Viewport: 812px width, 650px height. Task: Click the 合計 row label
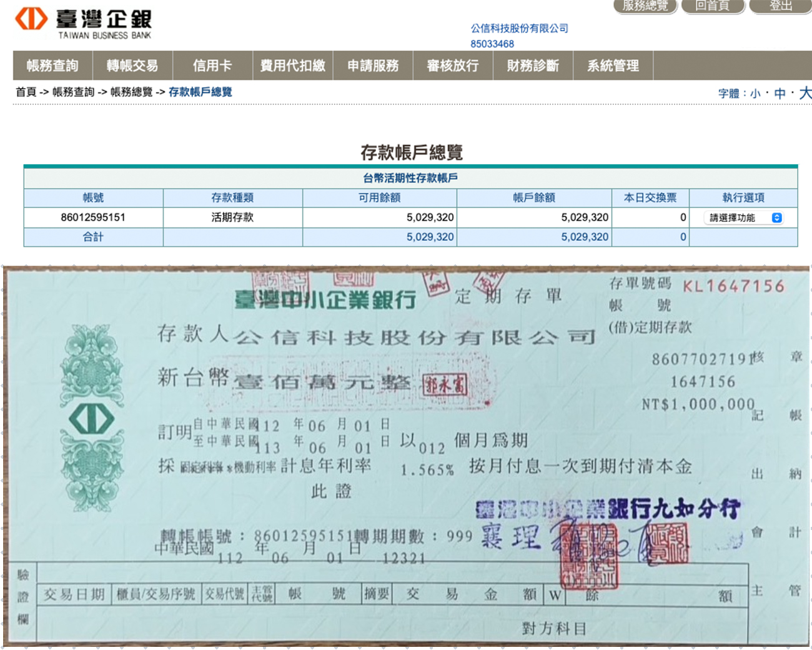[x=93, y=237]
